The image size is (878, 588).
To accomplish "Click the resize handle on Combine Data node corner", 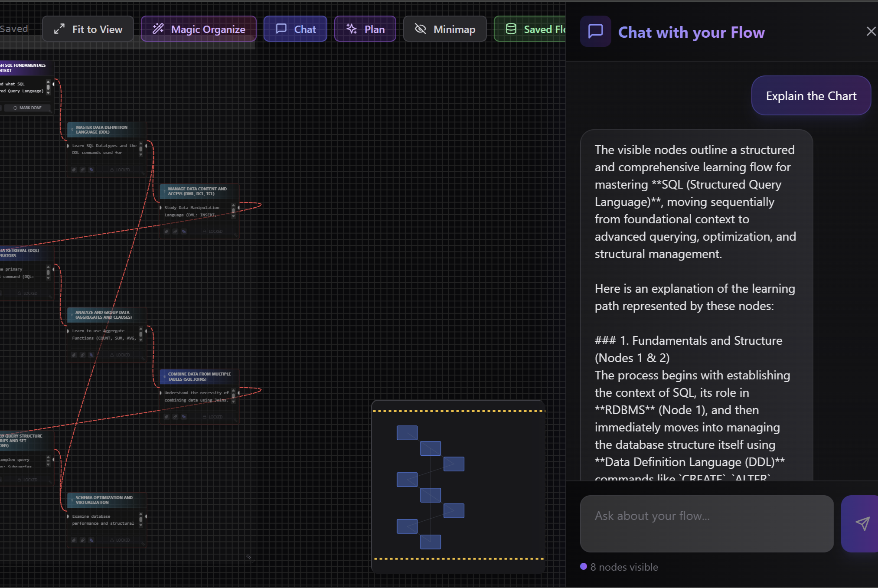I will pyautogui.click(x=236, y=420).
